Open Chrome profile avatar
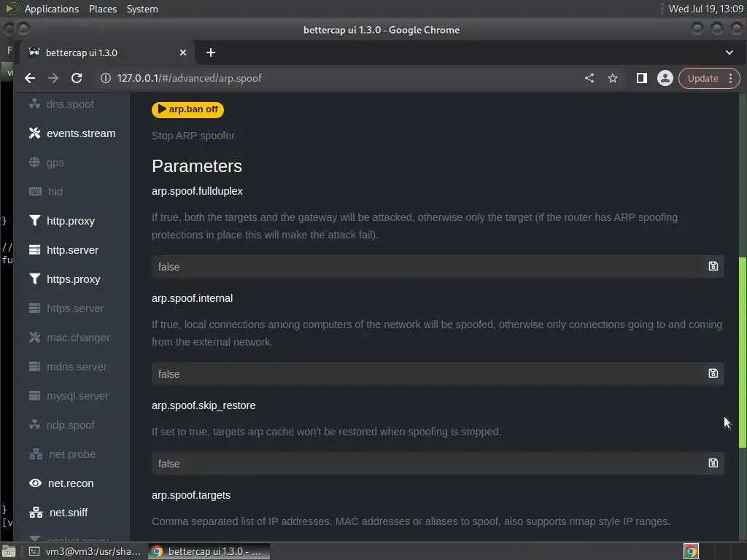The width and height of the screenshot is (747, 560). tap(665, 78)
